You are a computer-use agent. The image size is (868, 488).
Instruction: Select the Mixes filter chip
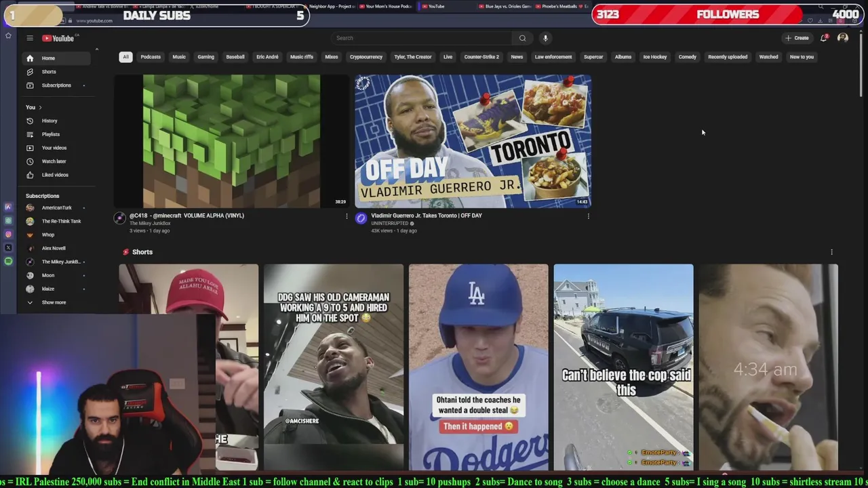tap(332, 57)
